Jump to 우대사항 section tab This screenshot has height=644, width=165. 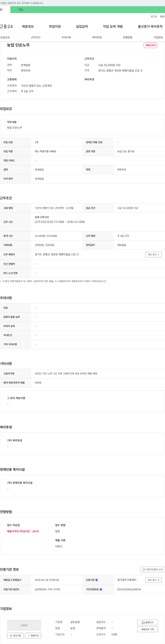click(66, 38)
